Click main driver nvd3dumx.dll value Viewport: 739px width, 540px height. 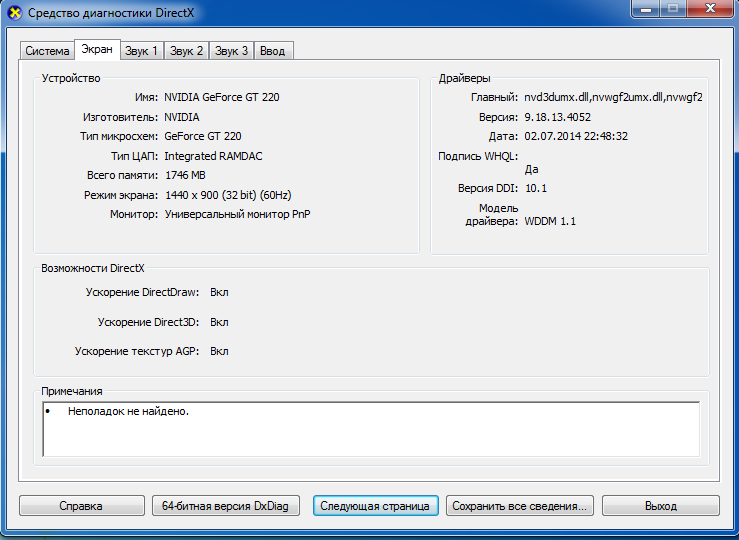click(x=613, y=97)
